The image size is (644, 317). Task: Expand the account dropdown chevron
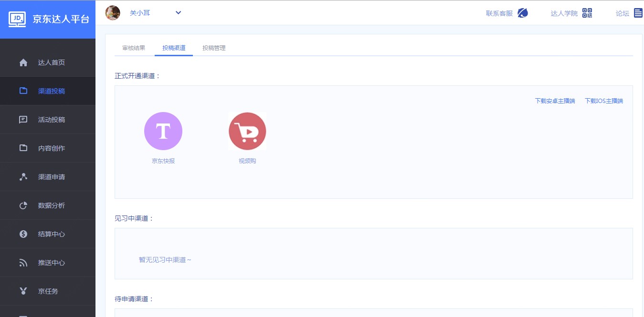pyautogui.click(x=179, y=12)
